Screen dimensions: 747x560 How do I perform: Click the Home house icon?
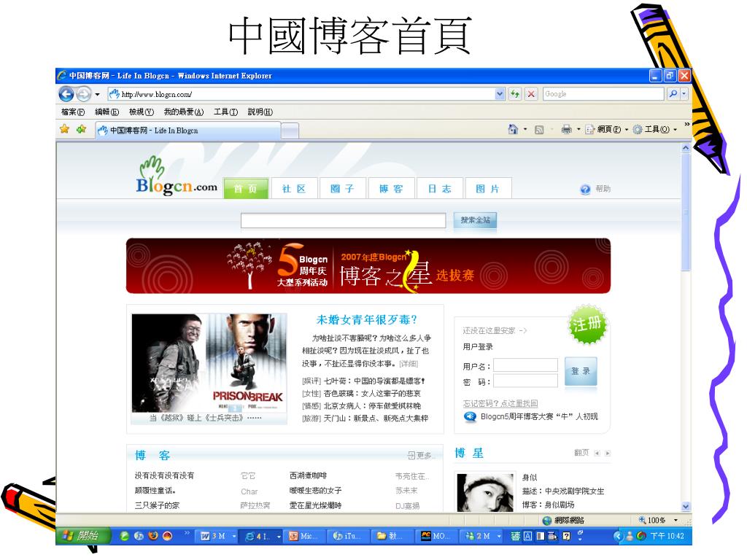513,129
